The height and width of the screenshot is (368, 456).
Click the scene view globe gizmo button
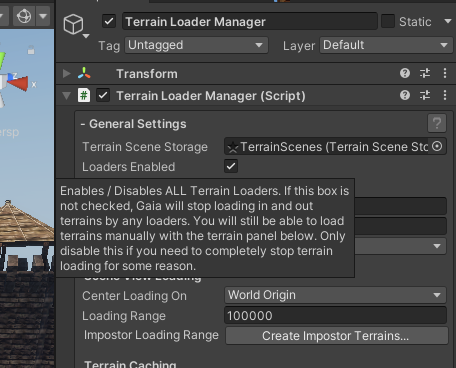pyautogui.click(x=24, y=16)
